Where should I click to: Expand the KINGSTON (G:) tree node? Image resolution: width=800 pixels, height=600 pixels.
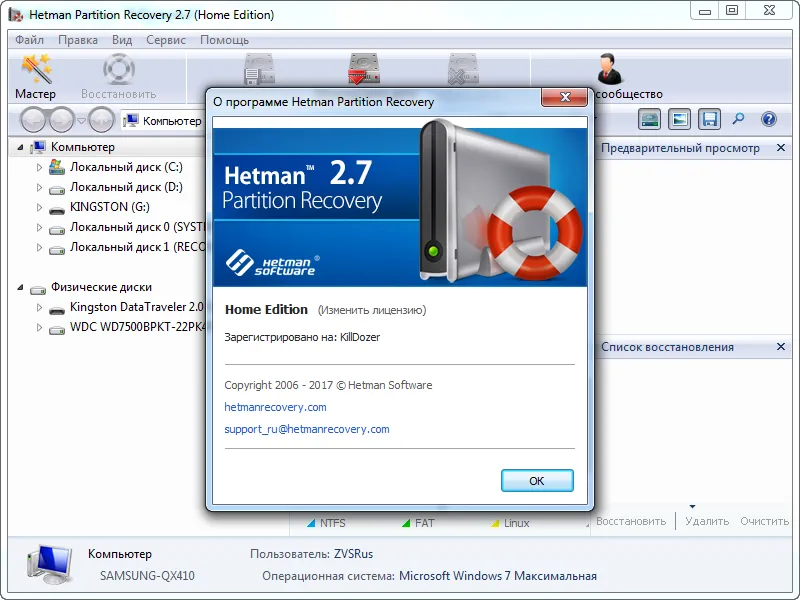(x=39, y=207)
